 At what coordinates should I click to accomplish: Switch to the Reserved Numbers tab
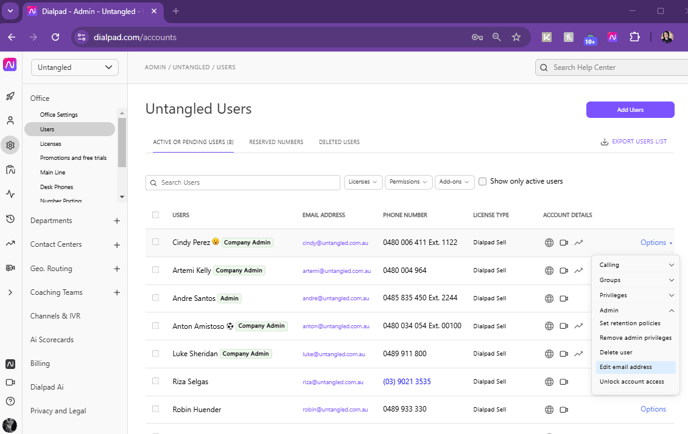276,142
